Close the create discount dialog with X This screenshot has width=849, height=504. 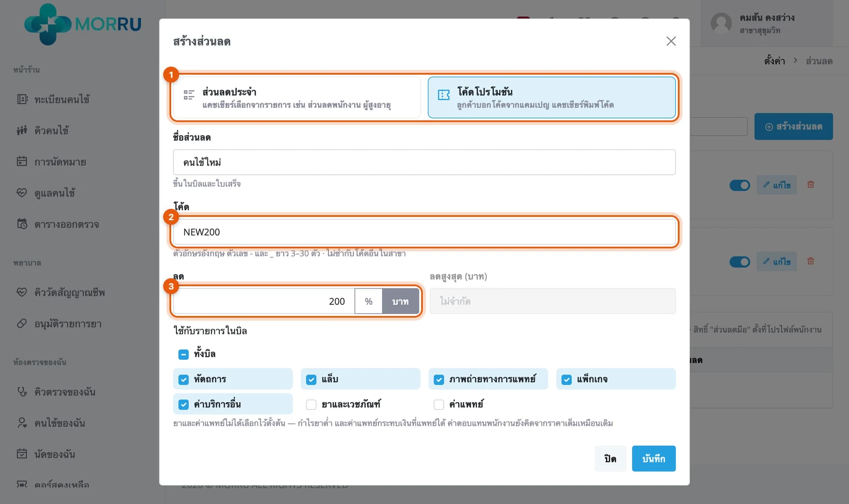[x=671, y=41]
